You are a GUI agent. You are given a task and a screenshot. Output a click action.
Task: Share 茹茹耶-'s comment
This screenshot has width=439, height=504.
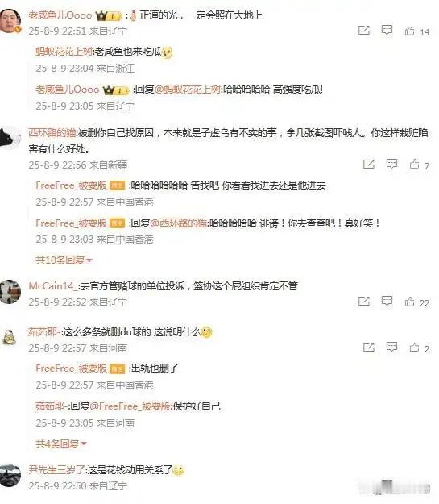pyautogui.click(x=369, y=347)
